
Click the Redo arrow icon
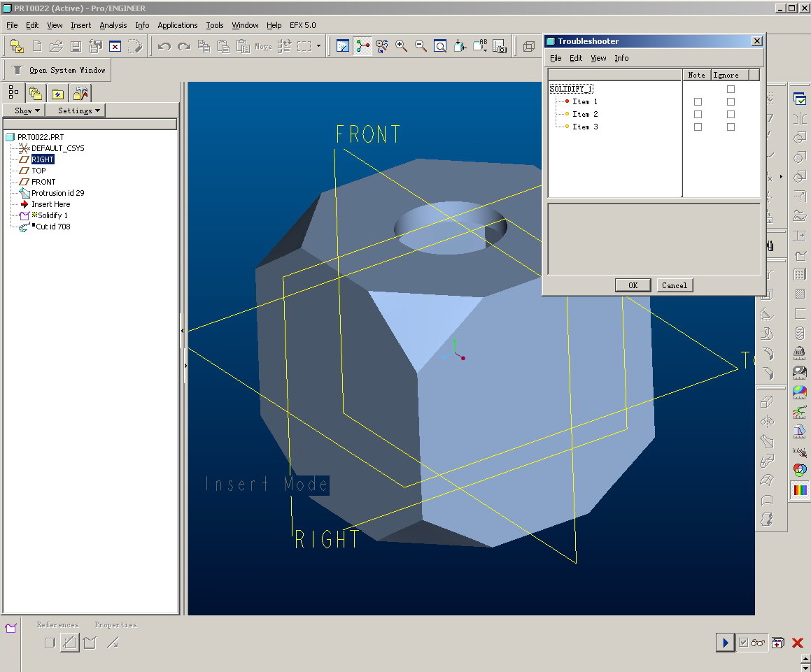coord(184,46)
